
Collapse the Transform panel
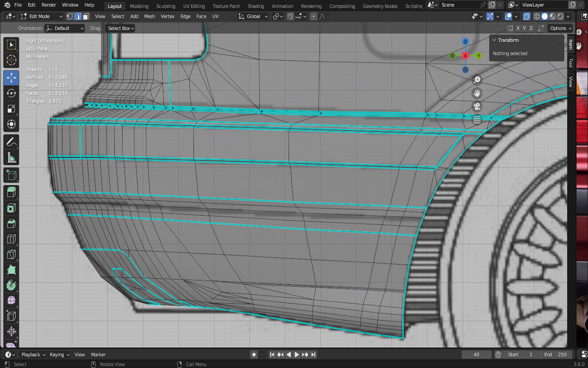[x=494, y=40]
